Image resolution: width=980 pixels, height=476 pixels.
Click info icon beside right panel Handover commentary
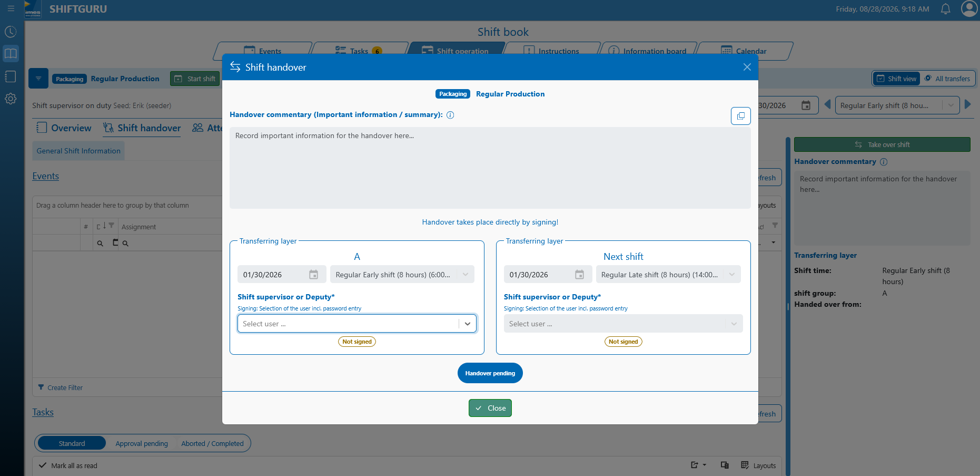[884, 162]
